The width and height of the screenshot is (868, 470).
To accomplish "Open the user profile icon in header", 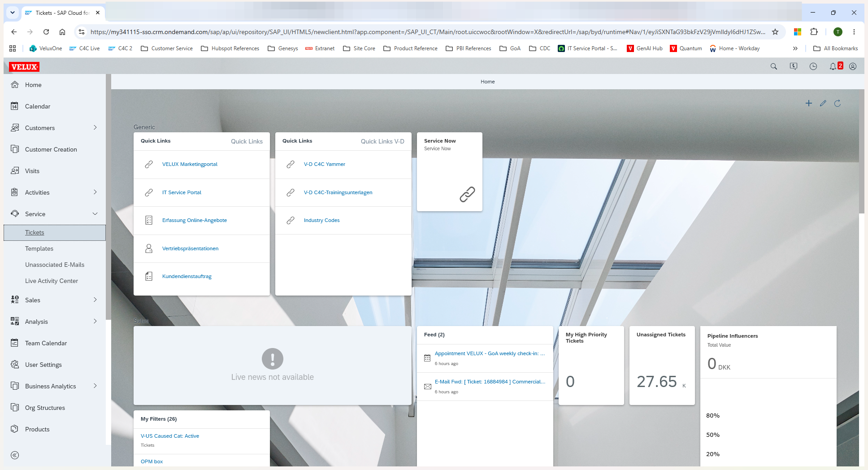I will click(x=853, y=66).
